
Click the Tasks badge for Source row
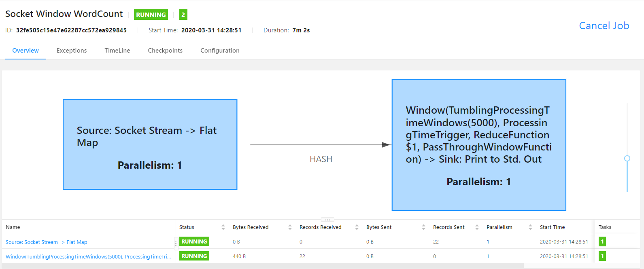pos(602,242)
